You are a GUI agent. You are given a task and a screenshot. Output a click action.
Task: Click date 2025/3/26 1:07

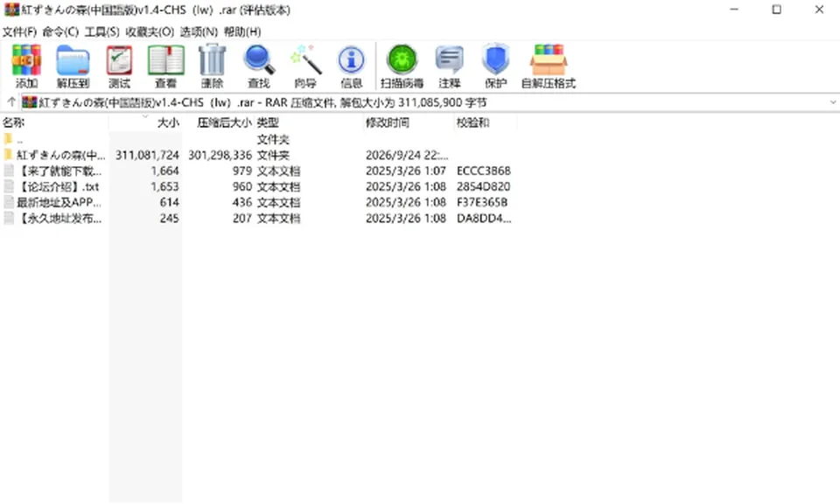406,171
